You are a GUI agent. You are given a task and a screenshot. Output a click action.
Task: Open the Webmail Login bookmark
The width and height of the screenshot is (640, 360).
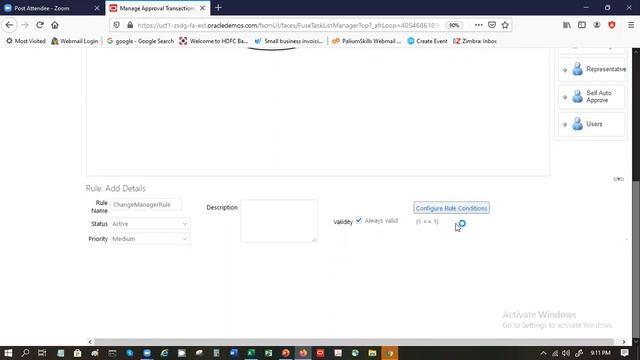(x=75, y=41)
